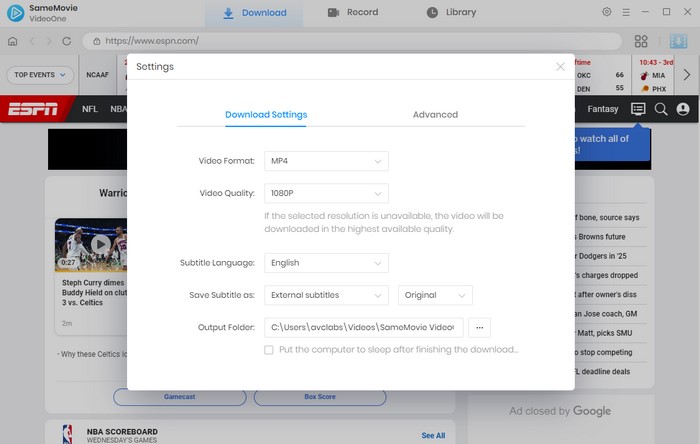The width and height of the screenshot is (700, 444).
Task: Open the deadline deals headline
Action: point(603,371)
